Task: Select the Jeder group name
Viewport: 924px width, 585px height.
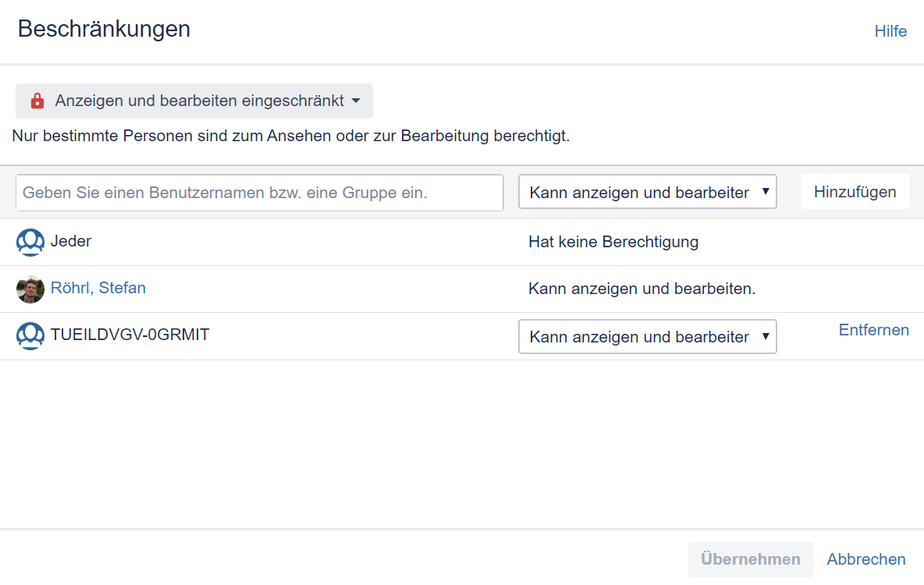Action: [x=71, y=241]
